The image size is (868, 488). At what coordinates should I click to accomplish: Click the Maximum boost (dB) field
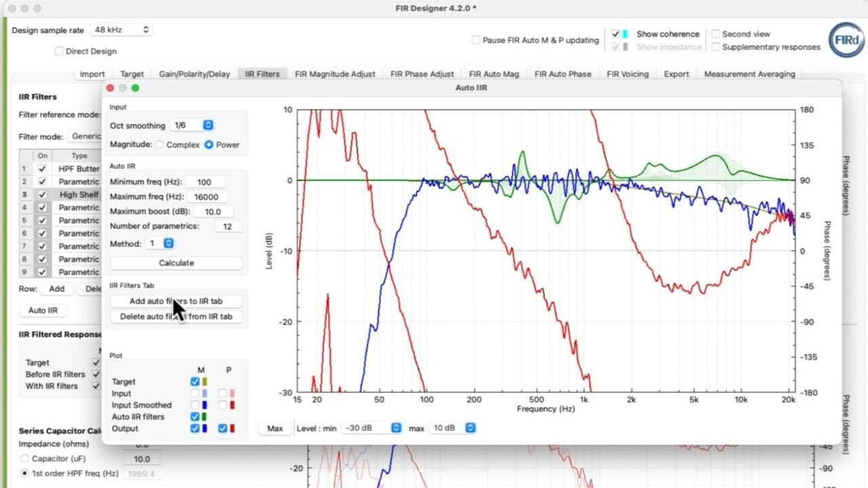point(213,211)
